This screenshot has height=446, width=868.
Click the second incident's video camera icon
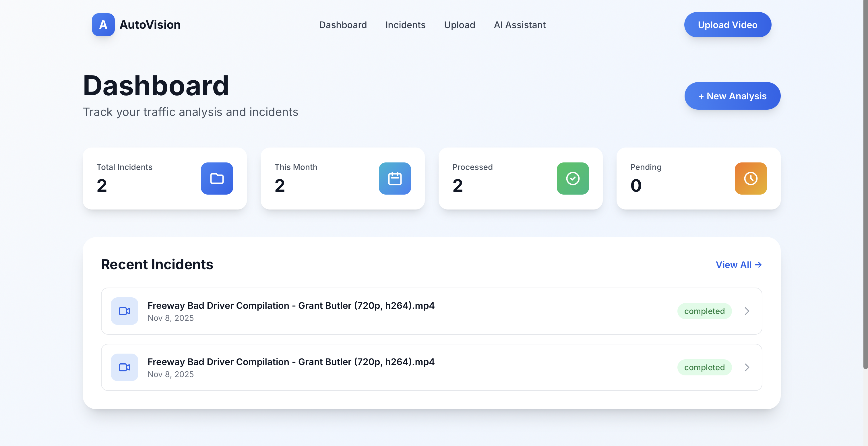pos(124,367)
